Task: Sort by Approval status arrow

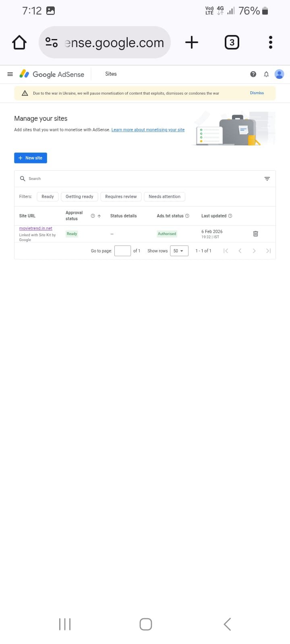Action: tap(99, 216)
